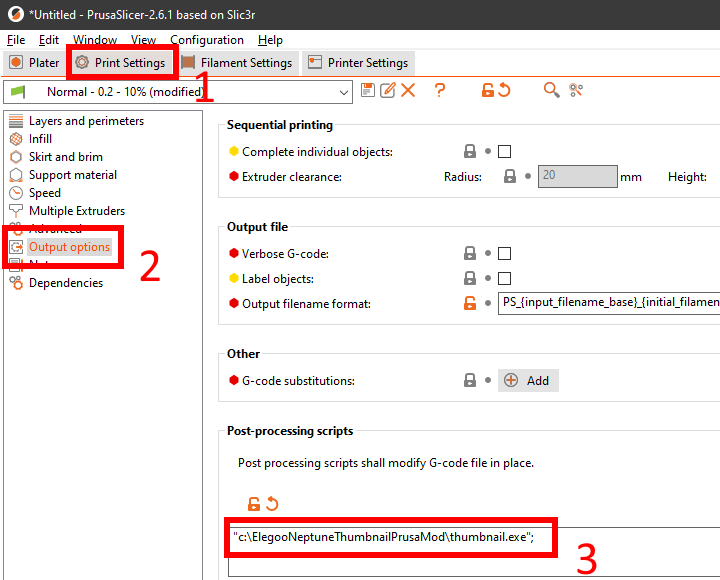This screenshot has width=720, height=580.
Task: Click the Dependencies icon
Action: [16, 283]
